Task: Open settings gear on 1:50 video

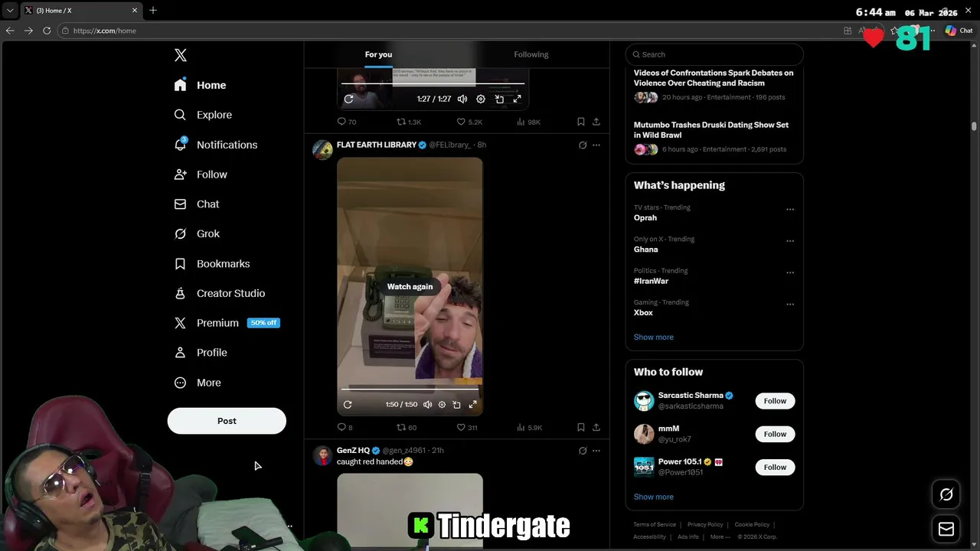Action: [442, 404]
